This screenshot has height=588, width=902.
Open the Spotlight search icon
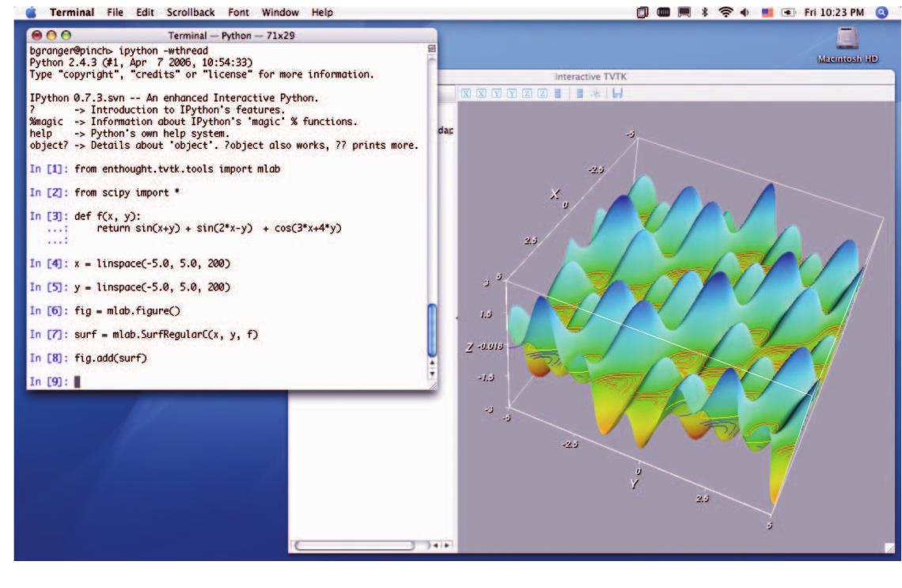click(881, 12)
